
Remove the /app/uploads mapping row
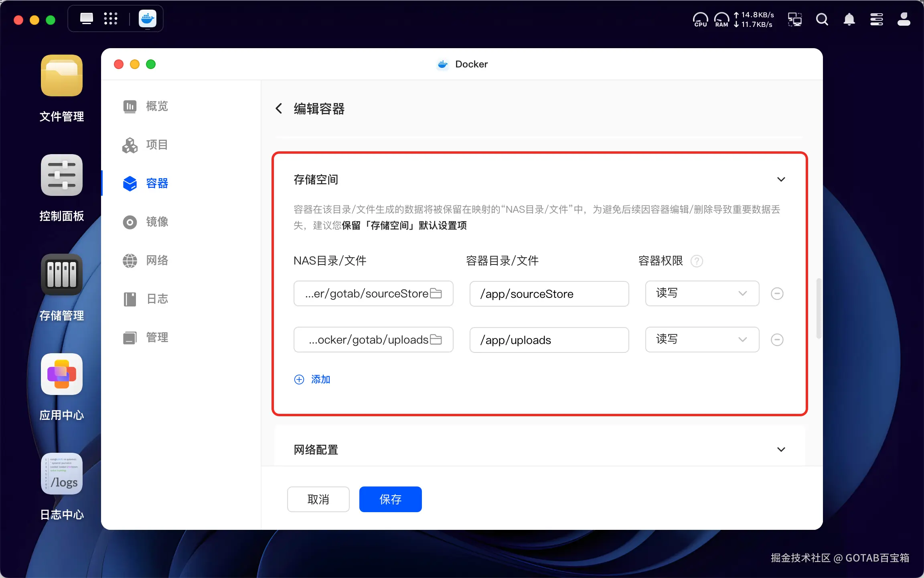777,340
